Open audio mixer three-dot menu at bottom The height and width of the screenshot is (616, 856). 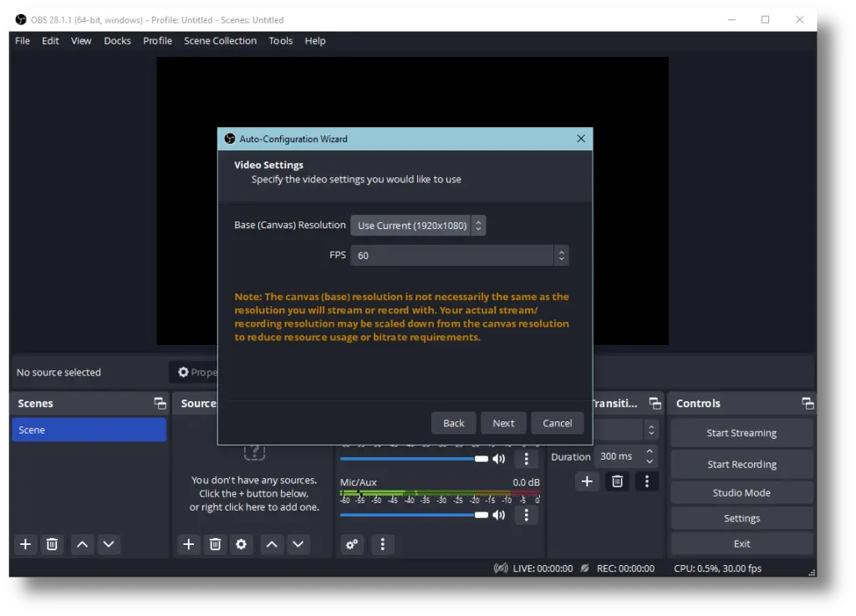(x=382, y=544)
